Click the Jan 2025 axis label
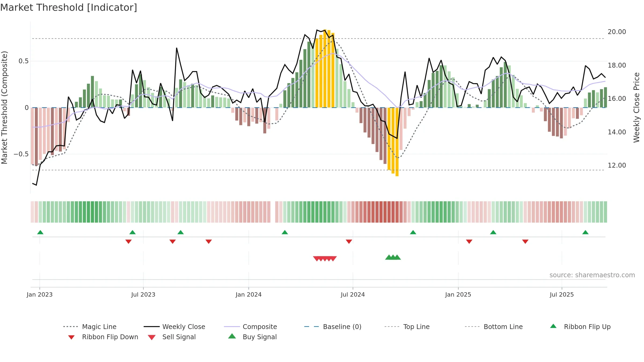The width and height of the screenshot is (644, 362). click(x=458, y=294)
